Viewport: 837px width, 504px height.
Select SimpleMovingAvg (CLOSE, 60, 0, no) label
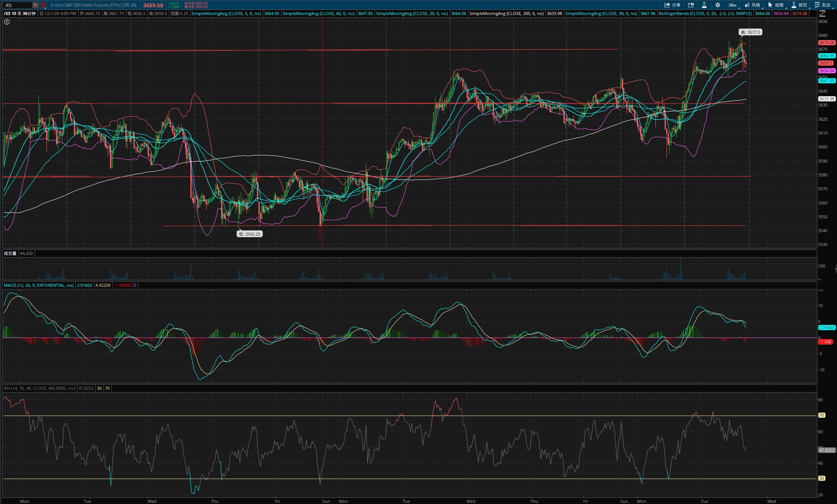pos(318,13)
